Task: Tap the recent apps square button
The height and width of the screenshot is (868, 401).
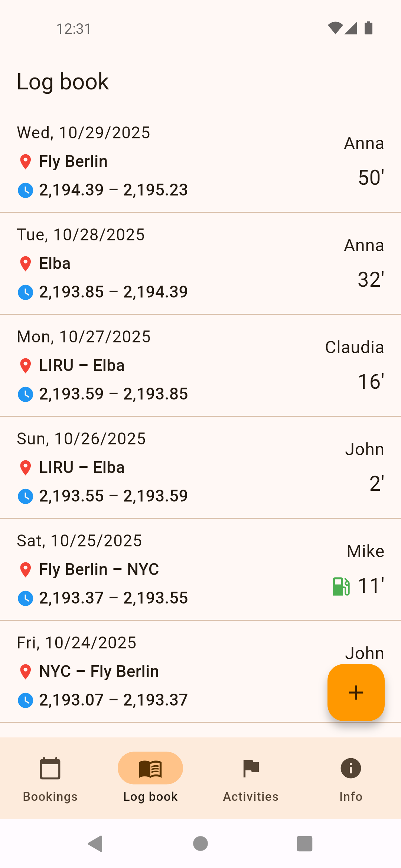Action: click(x=304, y=844)
